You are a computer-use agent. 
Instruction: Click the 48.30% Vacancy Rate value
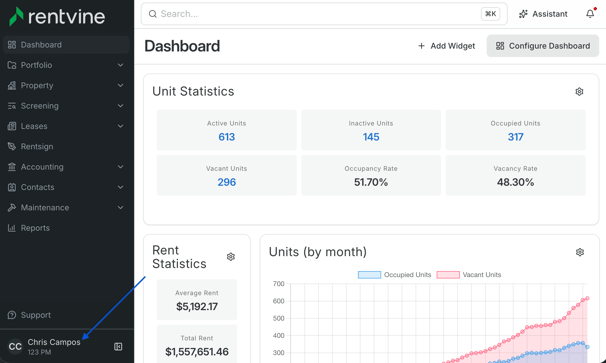coord(516,182)
